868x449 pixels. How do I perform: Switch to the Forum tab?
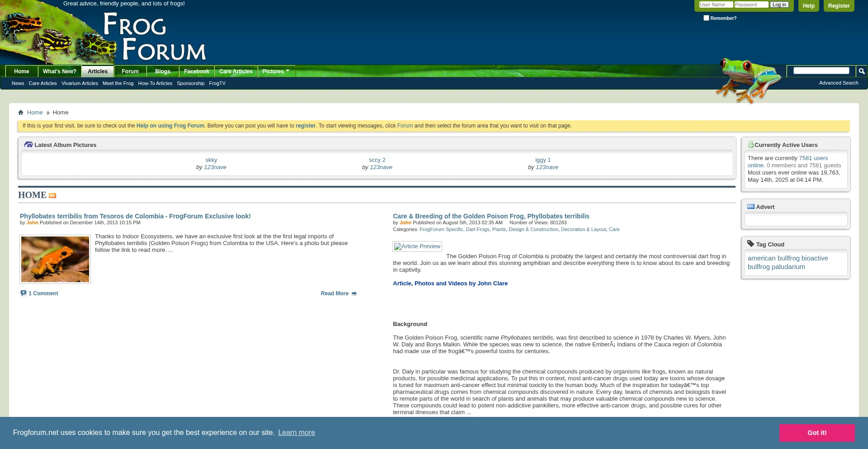point(130,71)
